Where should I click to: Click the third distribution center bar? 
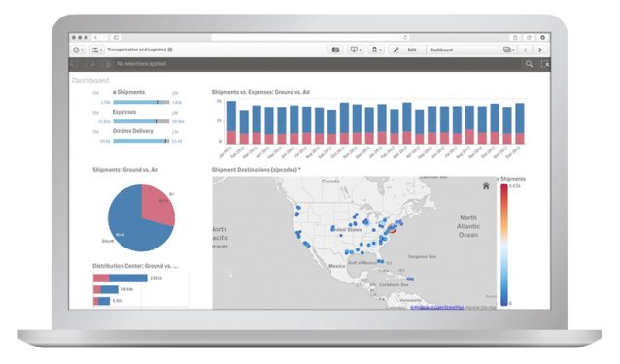click(x=102, y=301)
